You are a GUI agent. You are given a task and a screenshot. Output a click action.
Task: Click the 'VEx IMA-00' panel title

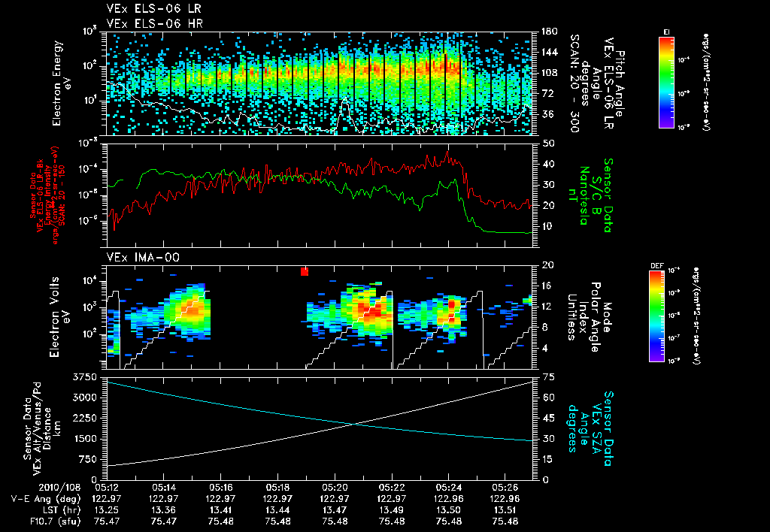pos(143,257)
